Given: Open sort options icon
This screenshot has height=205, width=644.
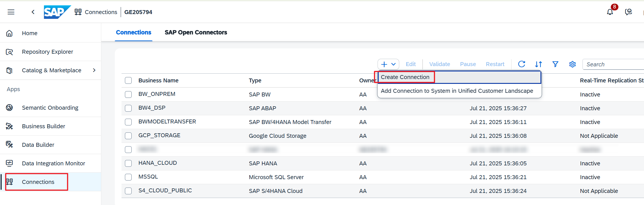Looking at the screenshot, I should 538,64.
